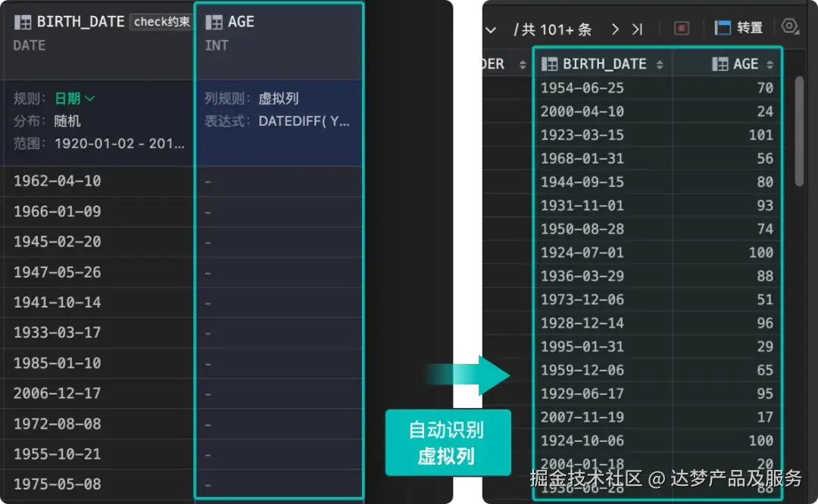Image resolution: width=818 pixels, height=504 pixels.
Task: Click the INT type label under AGE
Action: click(217, 46)
